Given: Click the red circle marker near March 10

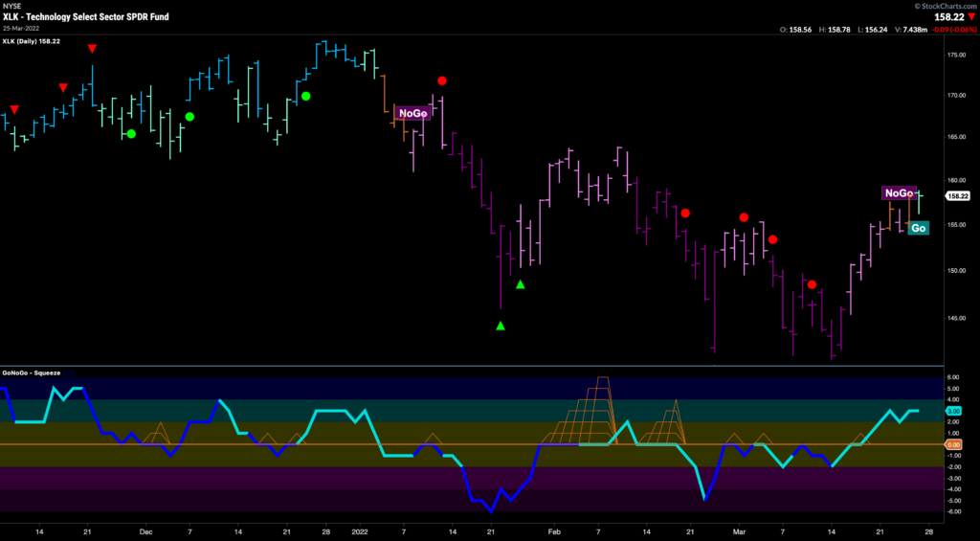Looking at the screenshot, I should click(x=812, y=284).
